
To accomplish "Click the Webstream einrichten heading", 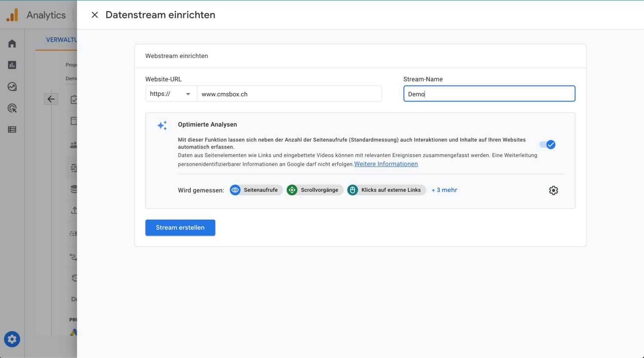I will (x=176, y=56).
